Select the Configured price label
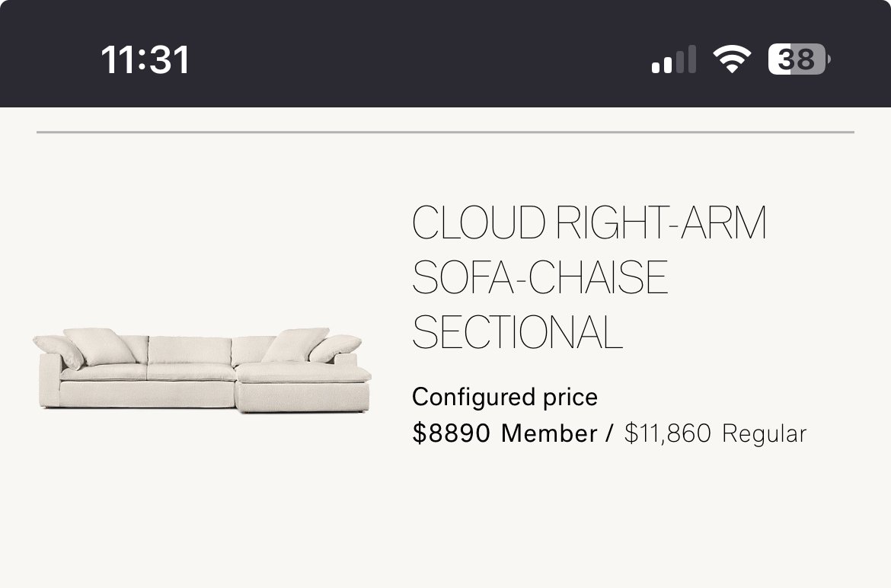 pos(505,397)
